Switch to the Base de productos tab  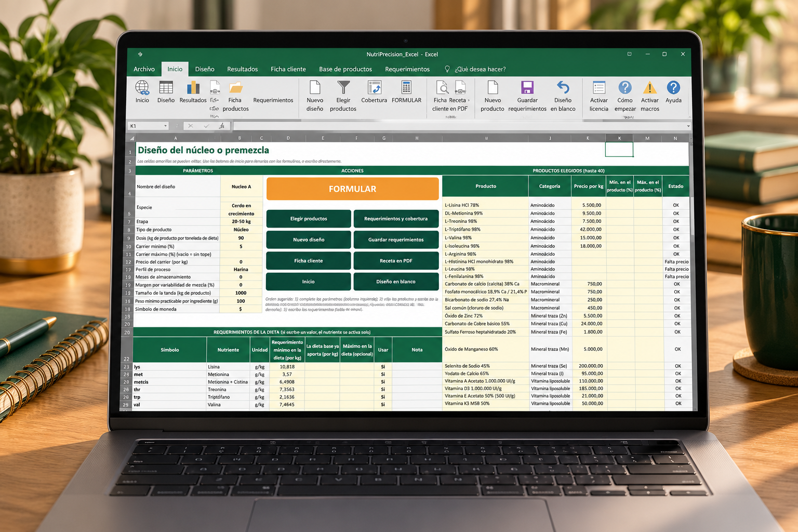point(345,69)
